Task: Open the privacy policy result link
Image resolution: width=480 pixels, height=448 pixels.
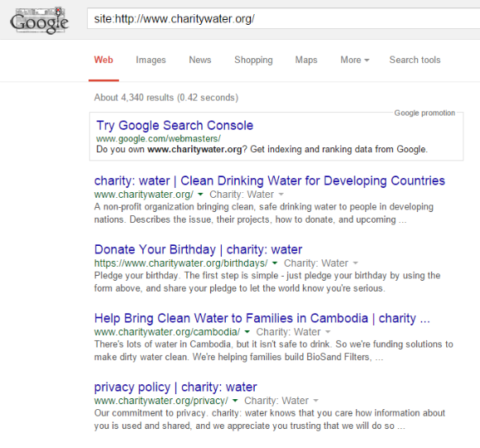Action: point(175,387)
